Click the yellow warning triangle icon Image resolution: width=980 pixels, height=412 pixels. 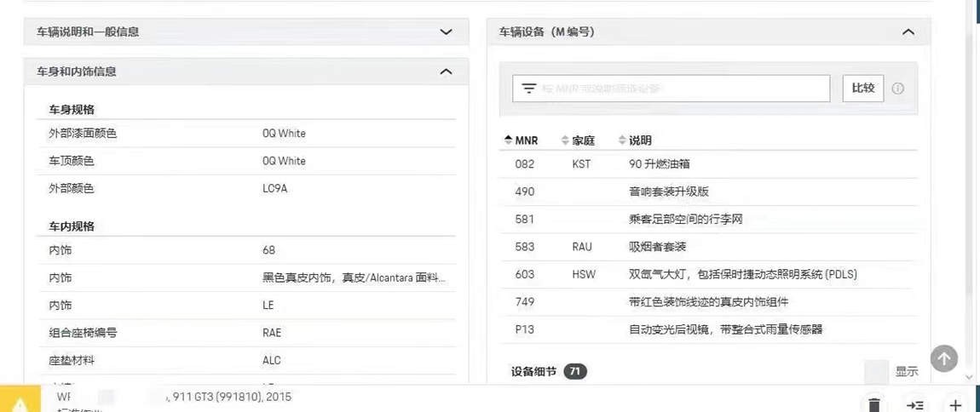[19, 403]
